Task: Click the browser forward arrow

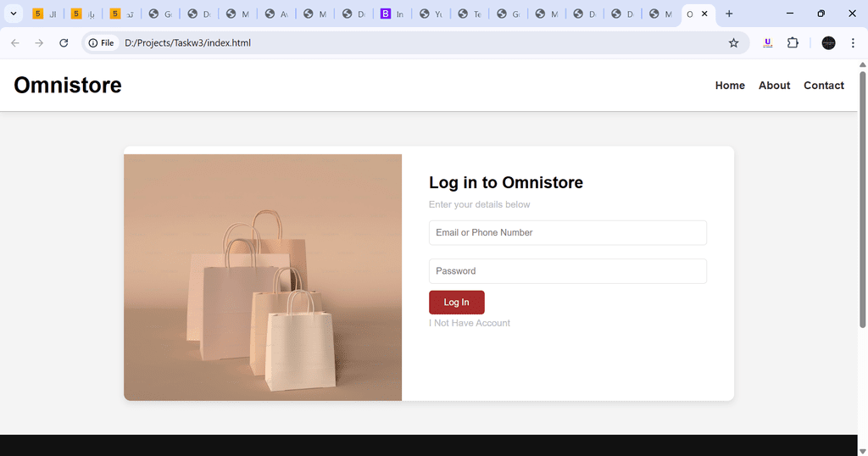Action: pyautogui.click(x=39, y=42)
